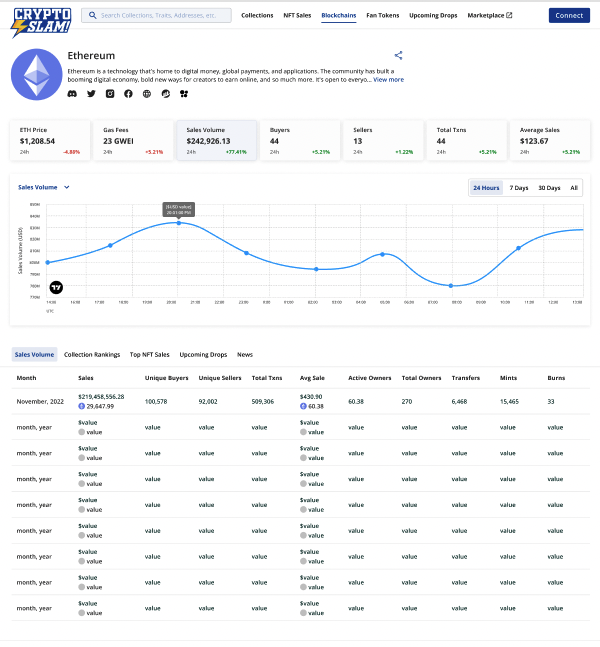Switch chart range to 7 Days

[519, 188]
